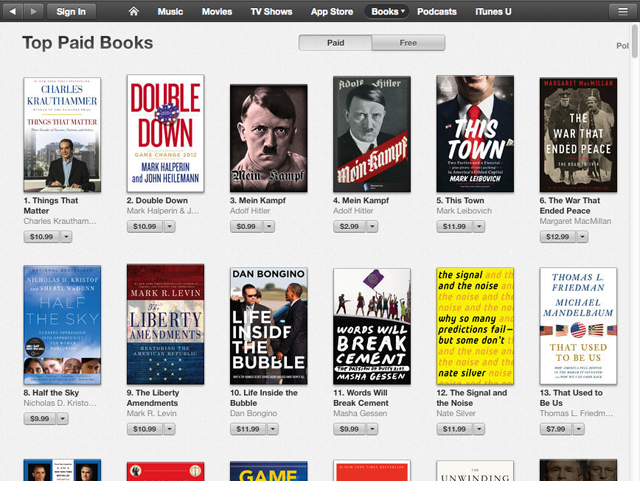Go to the App Store section

click(x=332, y=11)
